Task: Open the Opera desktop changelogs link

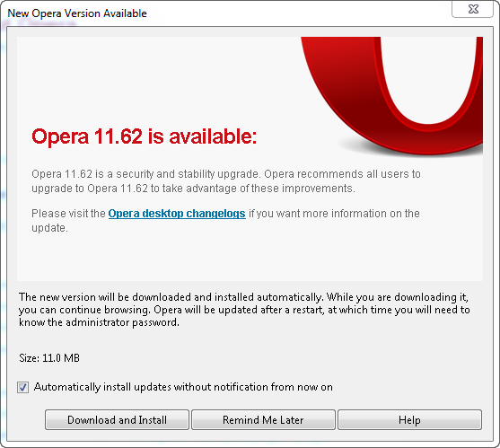Action: (x=177, y=214)
